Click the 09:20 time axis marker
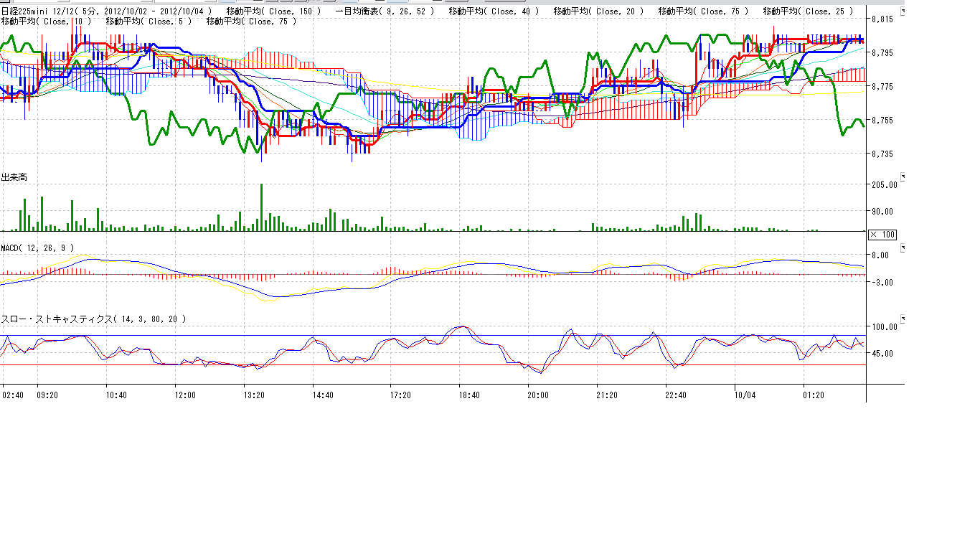 [x=47, y=395]
